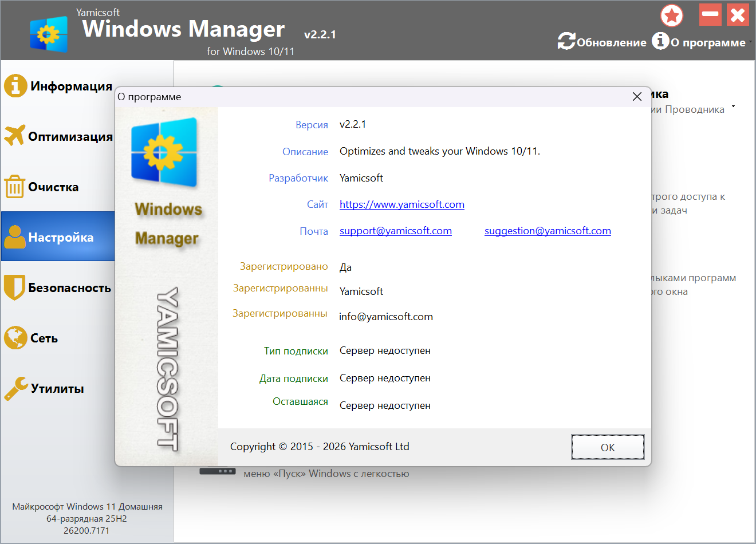Viewport: 756px width, 544px height.
Task: Click the red star icon in header
Action: (x=672, y=15)
